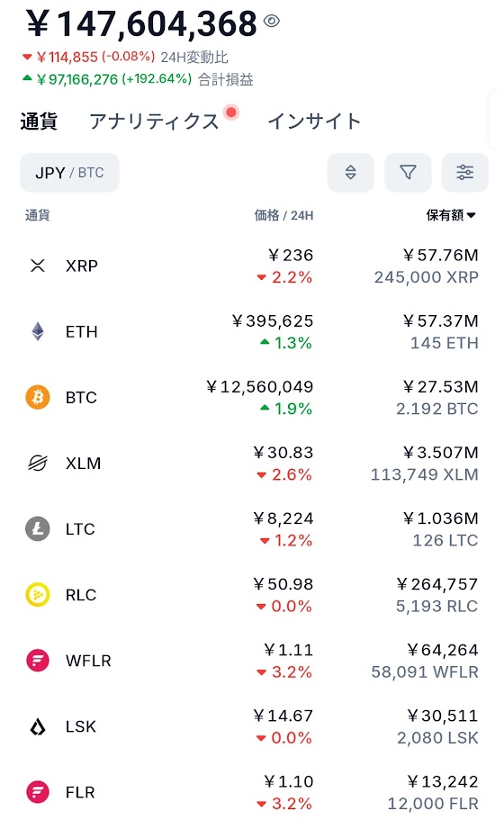Hide the total balance with eye icon

(272, 21)
